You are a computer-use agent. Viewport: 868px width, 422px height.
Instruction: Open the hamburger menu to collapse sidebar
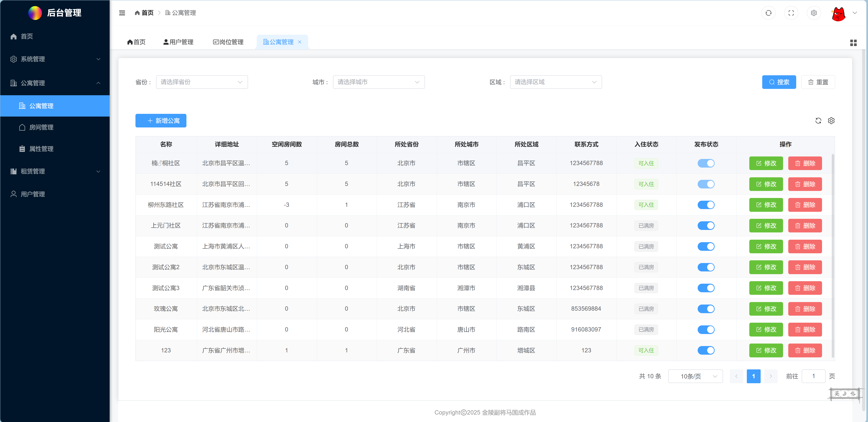[x=122, y=13]
